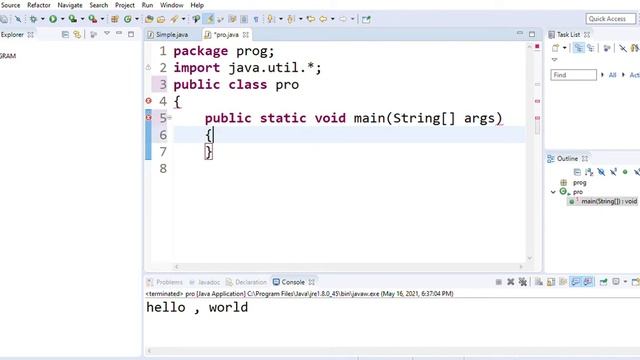The width and height of the screenshot is (640, 360).
Task: Click the Search flashlight toolbar icon
Action: coord(174,19)
